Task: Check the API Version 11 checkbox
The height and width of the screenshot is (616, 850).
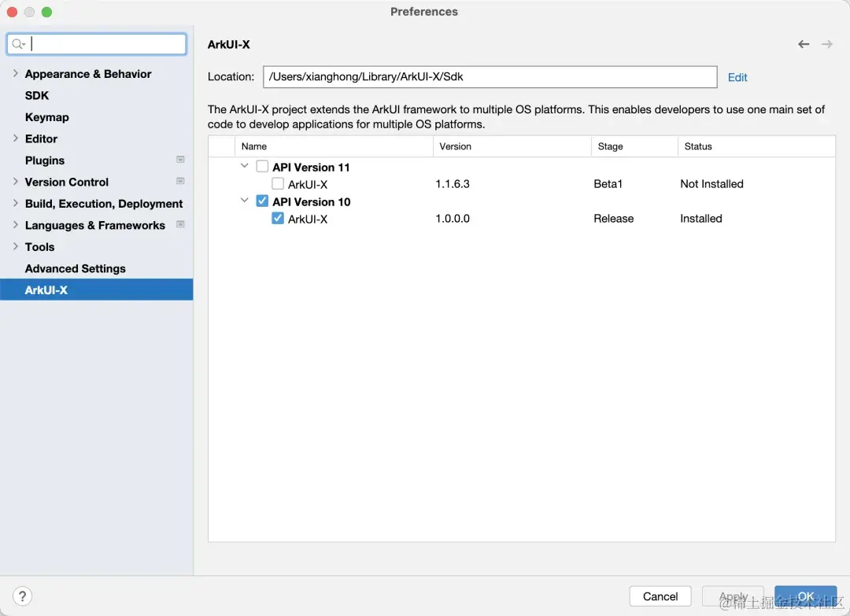Action: click(262, 166)
